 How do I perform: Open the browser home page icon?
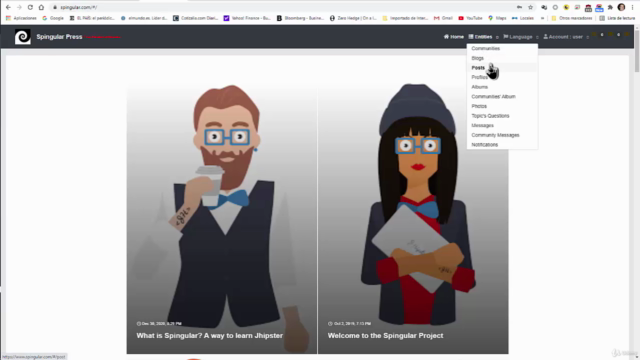point(41,7)
